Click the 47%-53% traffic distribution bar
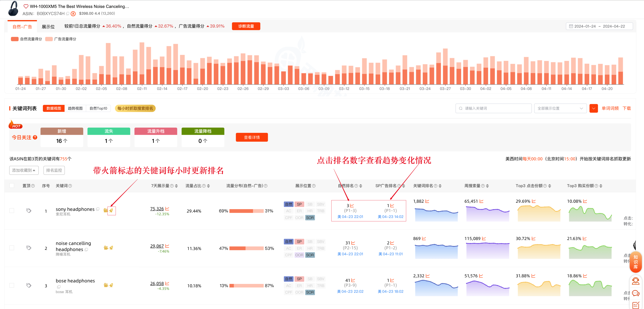 click(x=246, y=248)
